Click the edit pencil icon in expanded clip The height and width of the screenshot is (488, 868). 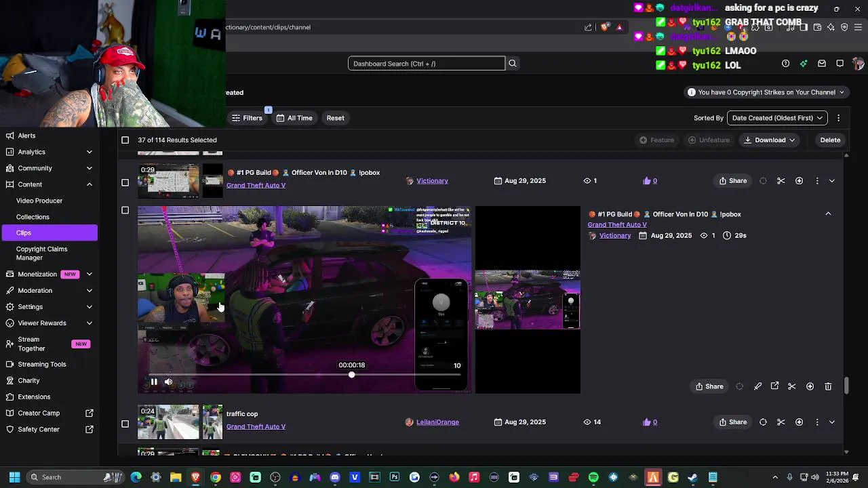click(x=757, y=386)
